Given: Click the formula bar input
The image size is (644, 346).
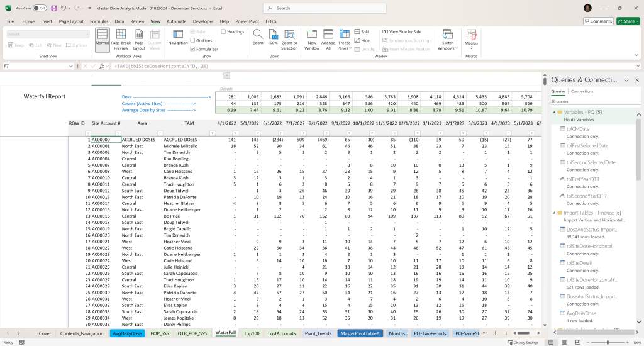Looking at the screenshot, I should pyautogui.click(x=372, y=66).
